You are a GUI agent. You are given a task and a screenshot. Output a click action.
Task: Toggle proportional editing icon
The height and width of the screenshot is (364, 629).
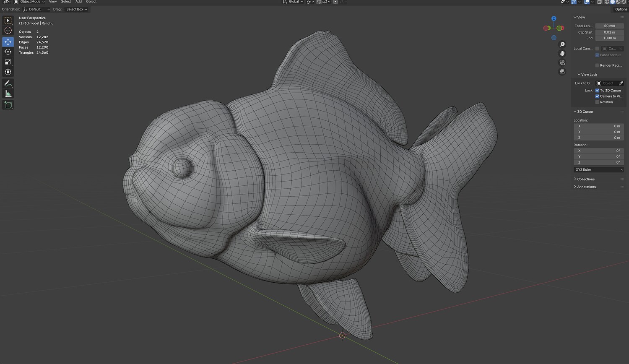(335, 2)
